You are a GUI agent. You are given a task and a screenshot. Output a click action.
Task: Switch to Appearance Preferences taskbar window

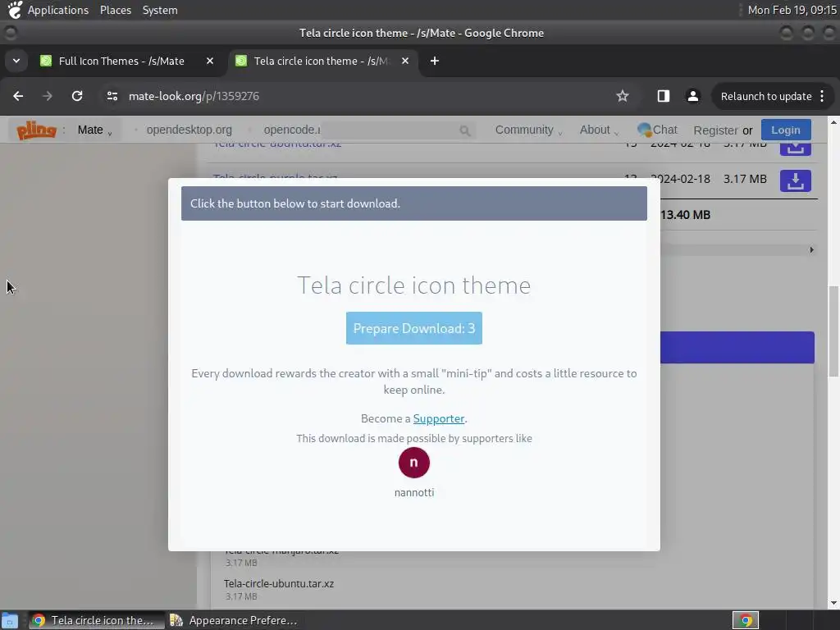(234, 620)
